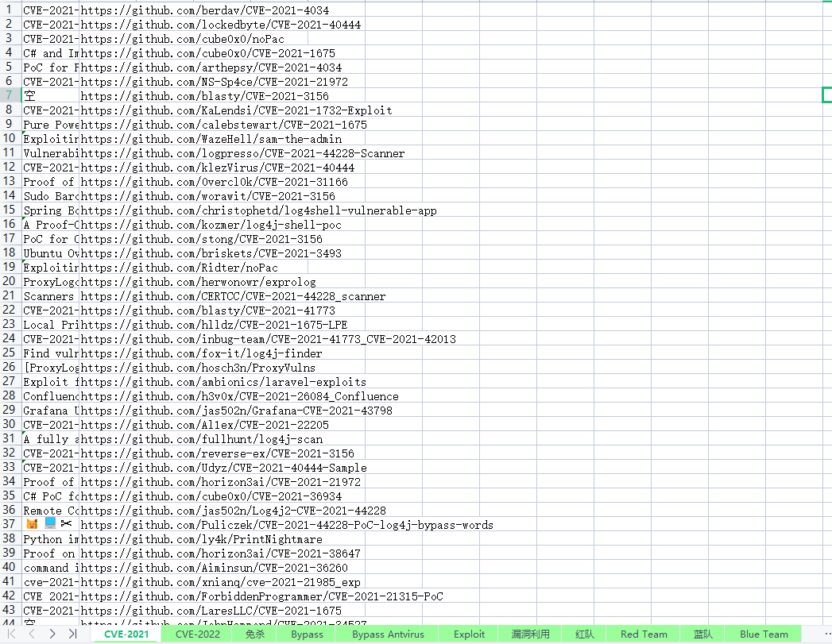Switch to the Blue Team sheet tab
The height and width of the screenshot is (644, 832).
pyautogui.click(x=764, y=634)
